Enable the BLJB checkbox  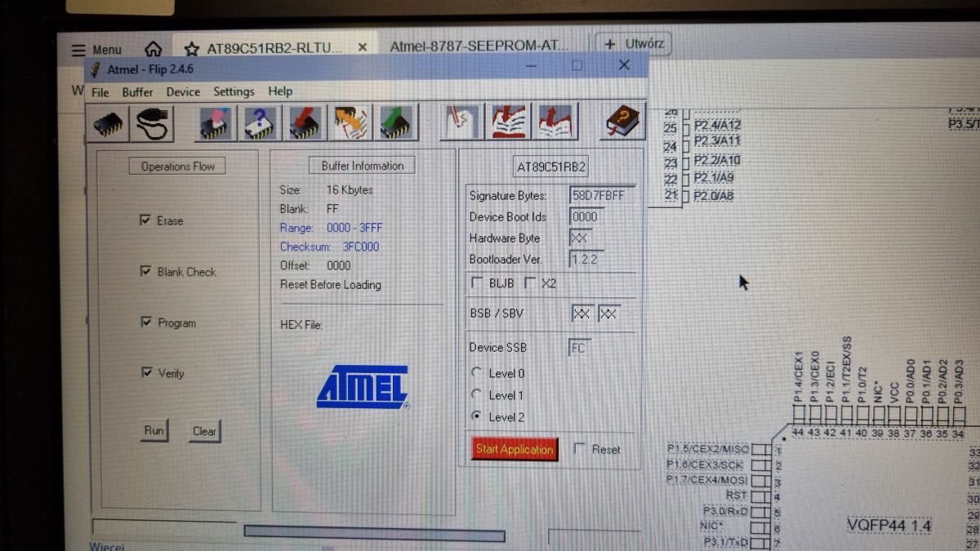(x=477, y=283)
